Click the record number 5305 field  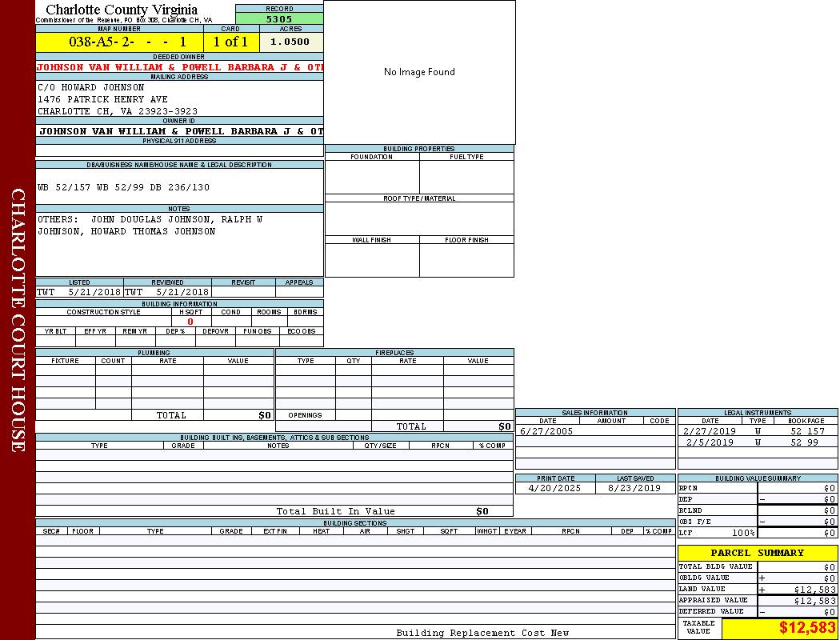click(279, 18)
